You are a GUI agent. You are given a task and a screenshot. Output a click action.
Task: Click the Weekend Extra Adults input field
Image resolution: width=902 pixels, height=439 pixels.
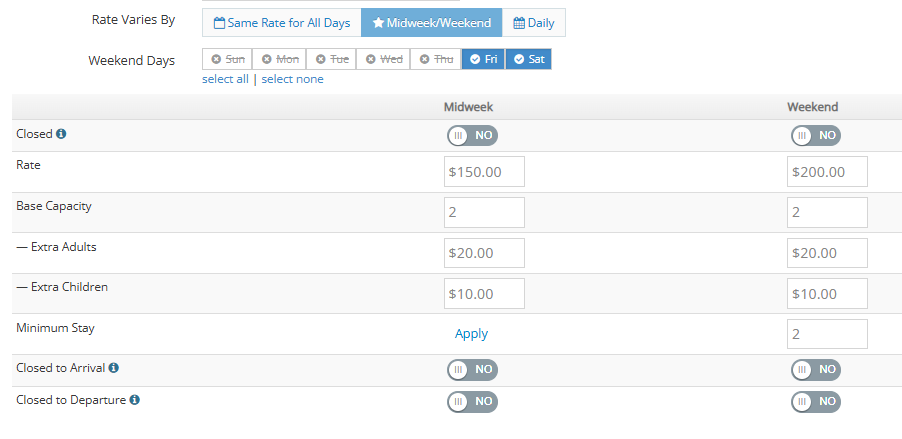(x=827, y=253)
